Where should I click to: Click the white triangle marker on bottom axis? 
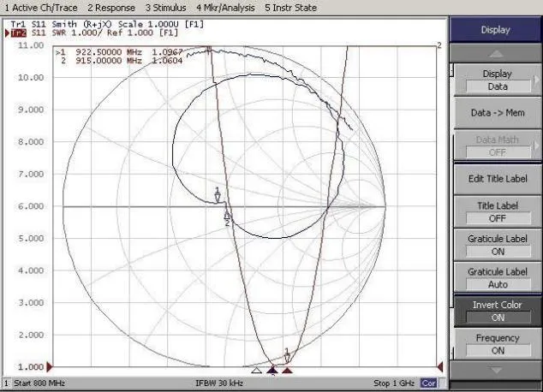click(x=256, y=370)
